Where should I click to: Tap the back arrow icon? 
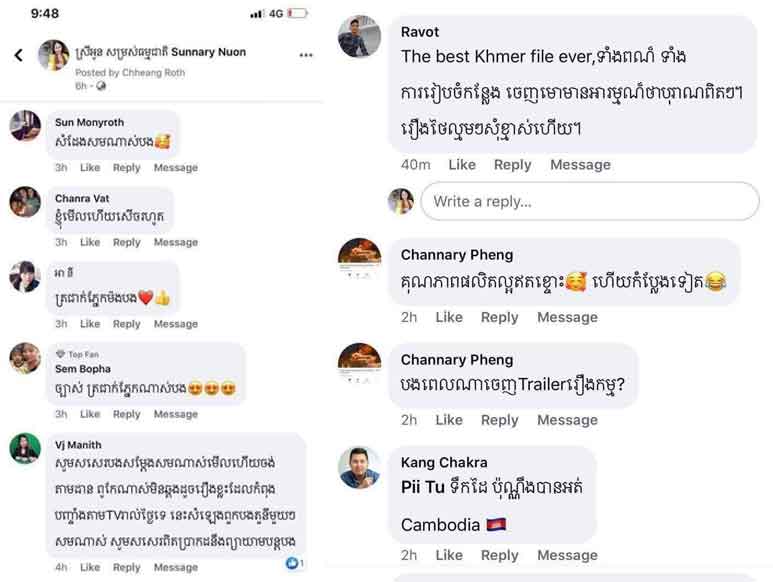(19, 55)
